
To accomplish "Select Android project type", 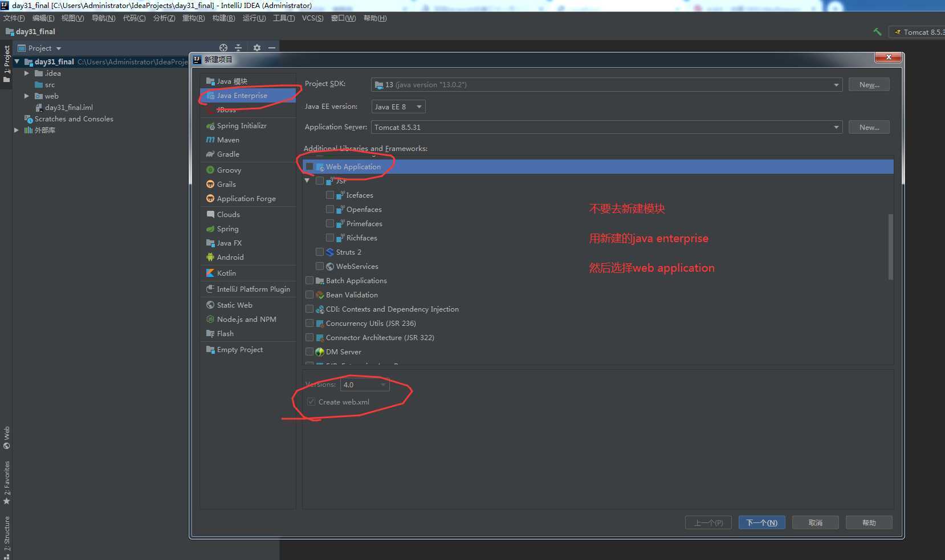I will [x=230, y=257].
